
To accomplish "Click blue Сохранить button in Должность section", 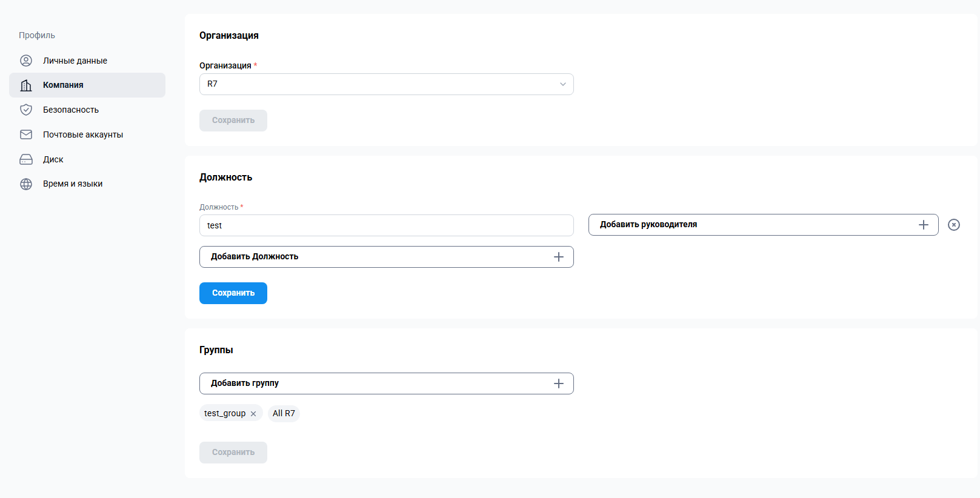I will 233,293.
